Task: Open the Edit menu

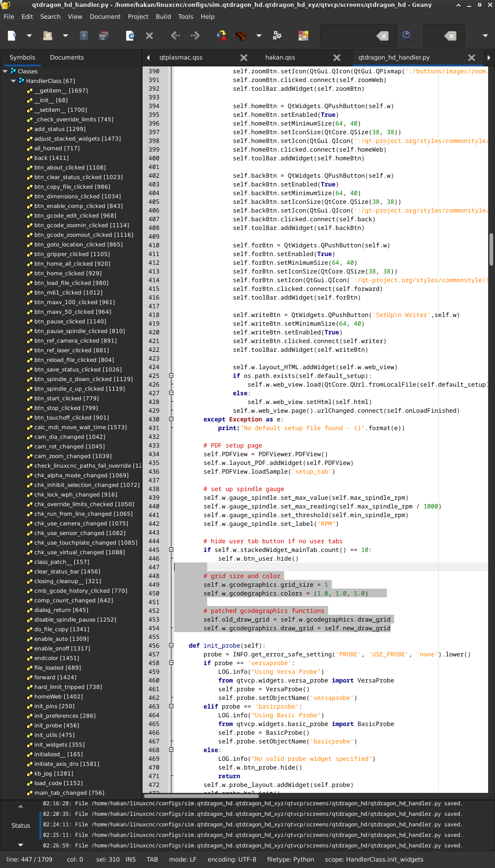Action: (27, 16)
